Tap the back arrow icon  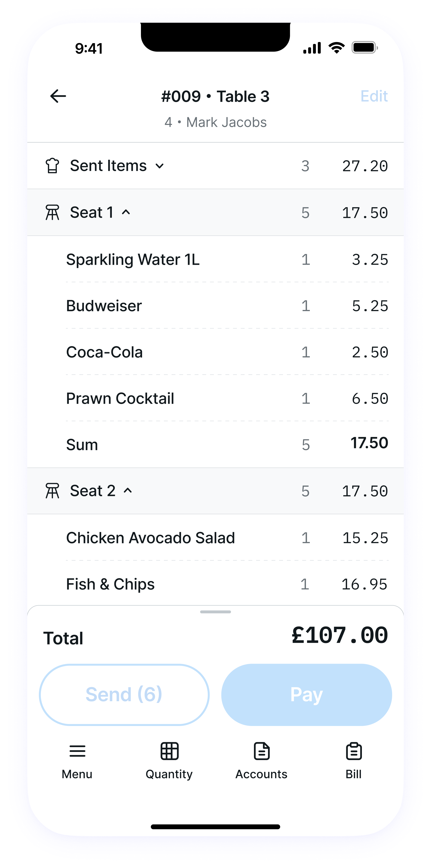[x=58, y=96]
